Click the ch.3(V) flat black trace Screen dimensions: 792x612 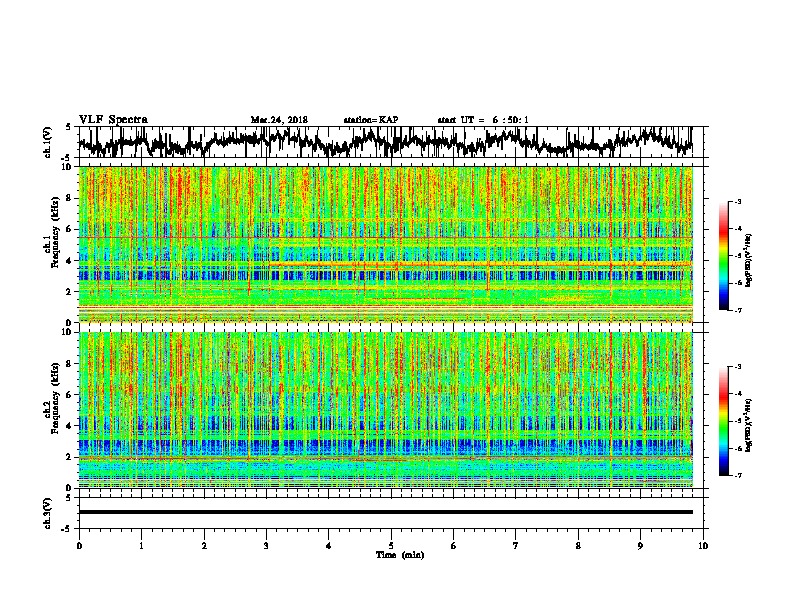pos(385,512)
